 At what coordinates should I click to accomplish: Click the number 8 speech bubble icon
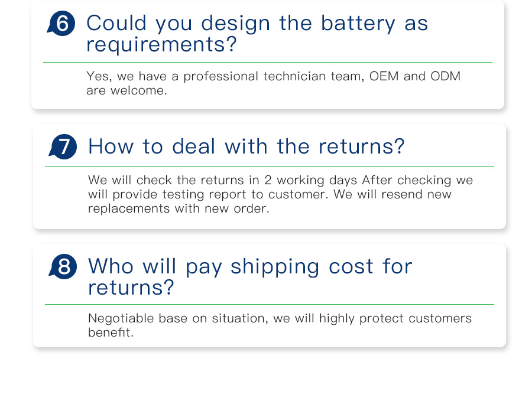[63, 267]
